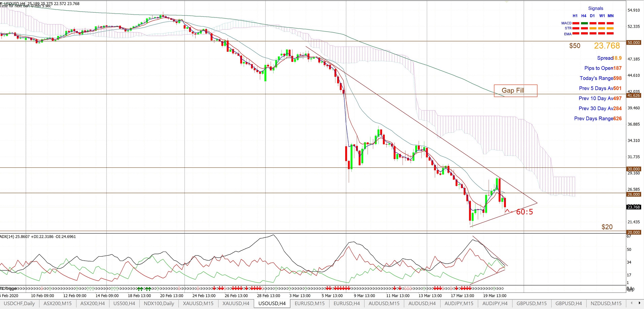The height and width of the screenshot is (309, 644).
Task: Select the US500,H4 chart tab
Action: [x=124, y=303]
